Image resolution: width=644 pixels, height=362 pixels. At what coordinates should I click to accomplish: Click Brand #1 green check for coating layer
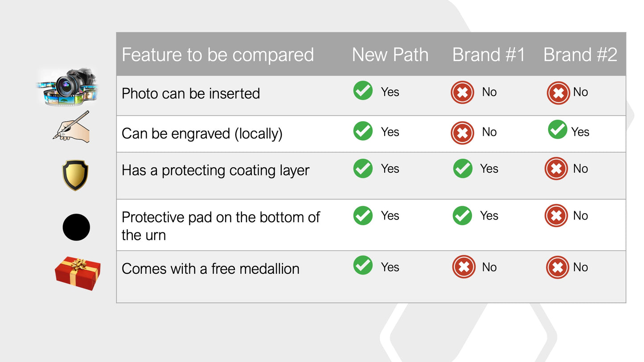463,168
